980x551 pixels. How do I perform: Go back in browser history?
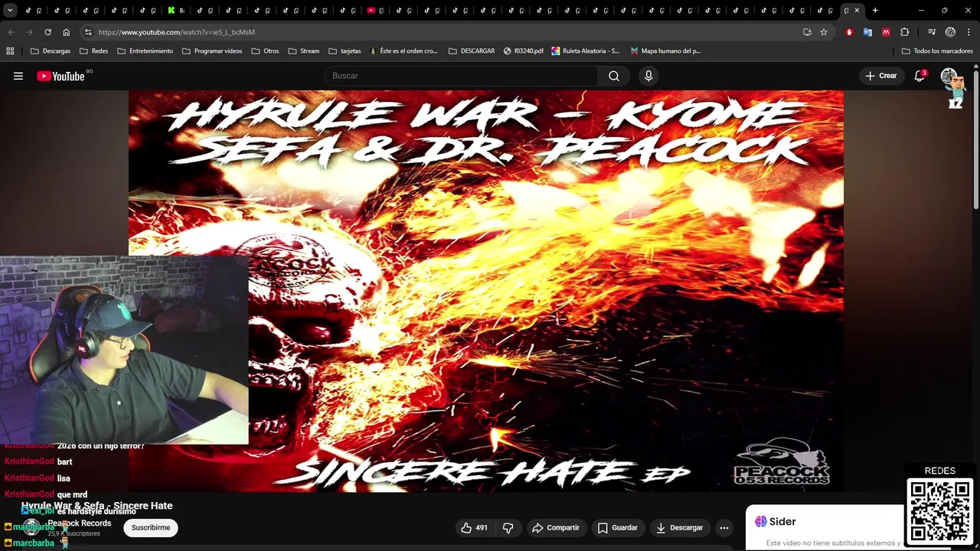pyautogui.click(x=11, y=32)
